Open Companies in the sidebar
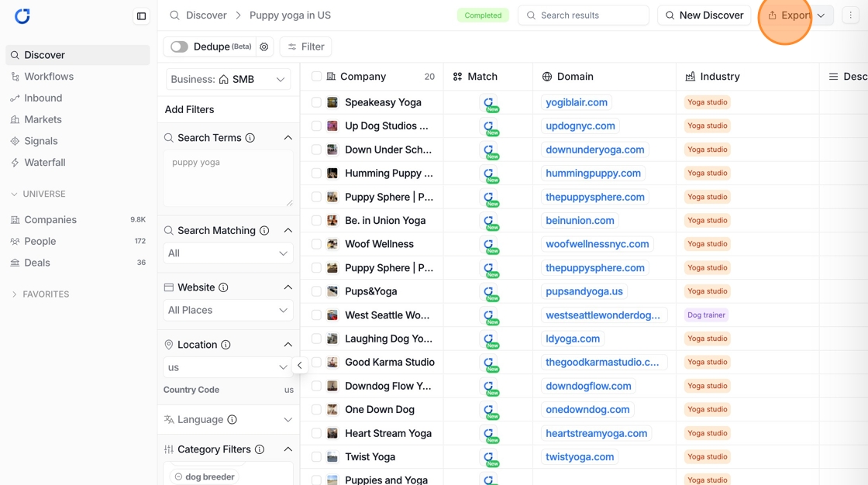Image resolution: width=868 pixels, height=485 pixels. [77, 220]
